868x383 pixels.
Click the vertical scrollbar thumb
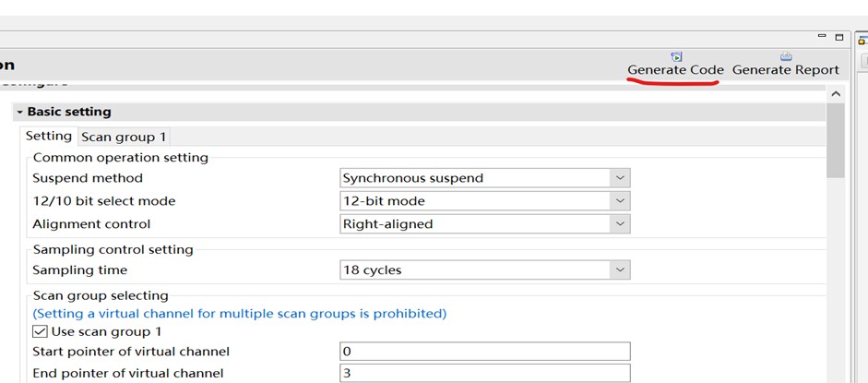(x=836, y=140)
